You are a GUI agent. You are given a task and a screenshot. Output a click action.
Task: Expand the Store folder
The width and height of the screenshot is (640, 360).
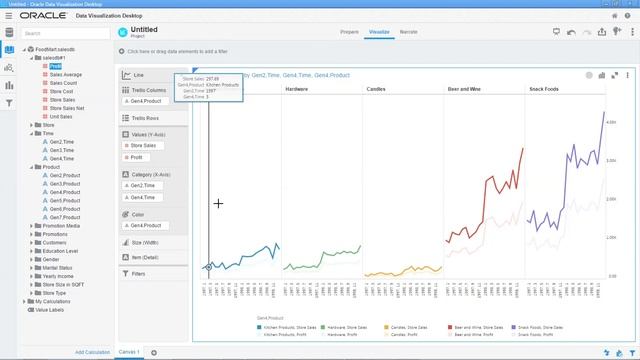click(31, 125)
